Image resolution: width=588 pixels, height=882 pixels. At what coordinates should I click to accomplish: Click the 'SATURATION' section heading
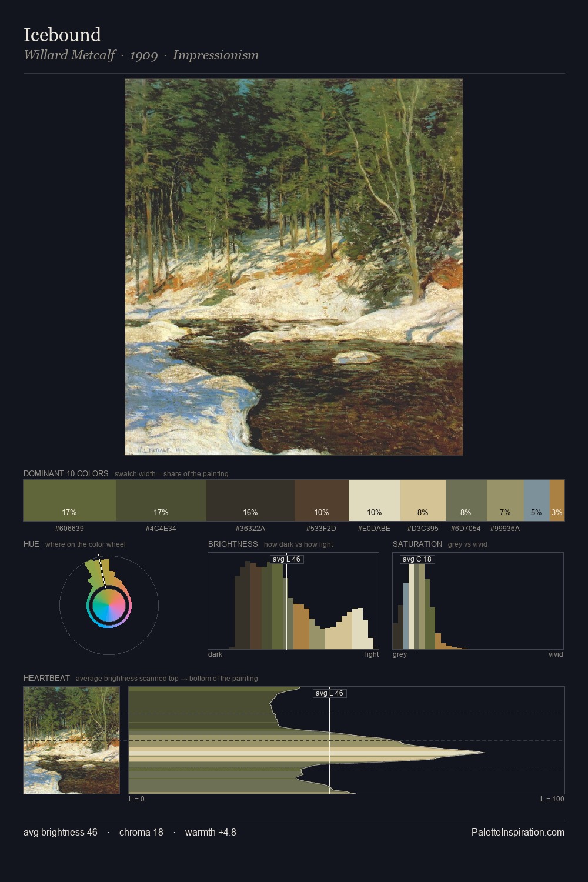[x=417, y=544]
